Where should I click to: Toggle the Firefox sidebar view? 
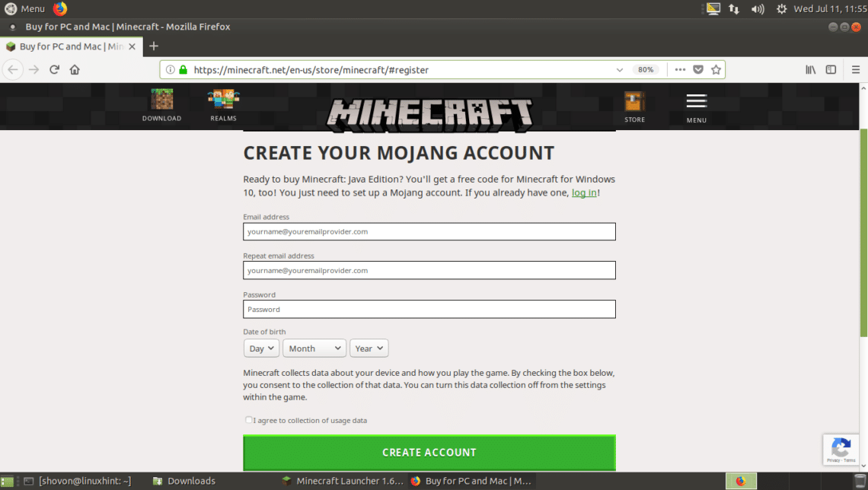(x=831, y=70)
